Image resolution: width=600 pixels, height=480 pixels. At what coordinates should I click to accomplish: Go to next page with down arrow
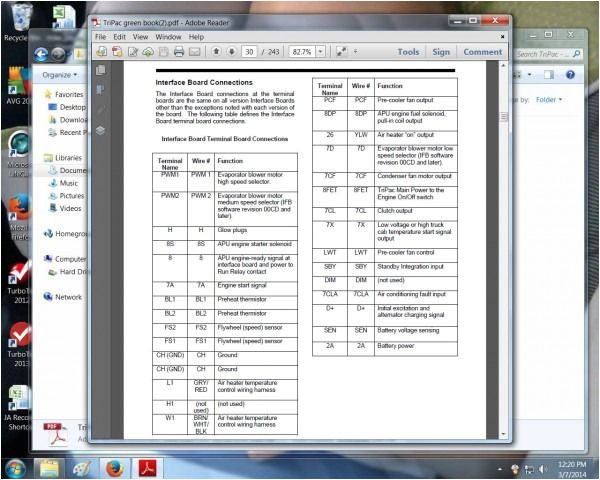coord(230,52)
